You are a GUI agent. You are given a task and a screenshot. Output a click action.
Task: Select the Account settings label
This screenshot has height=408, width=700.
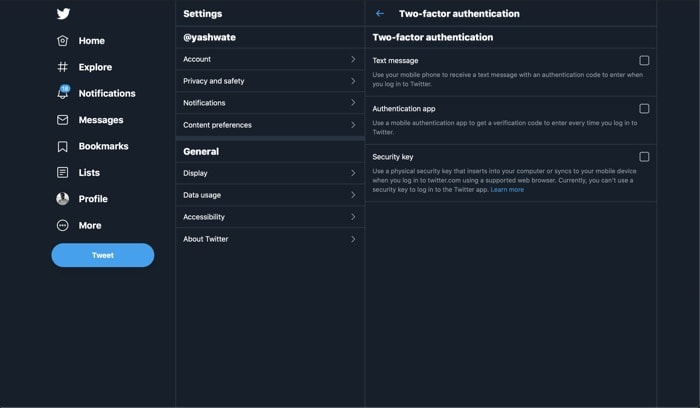[x=197, y=59]
